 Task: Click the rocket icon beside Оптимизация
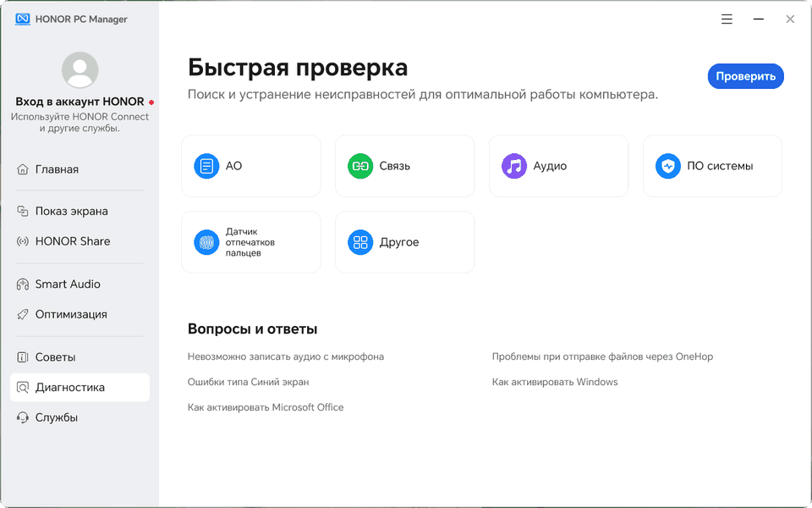[x=22, y=314]
